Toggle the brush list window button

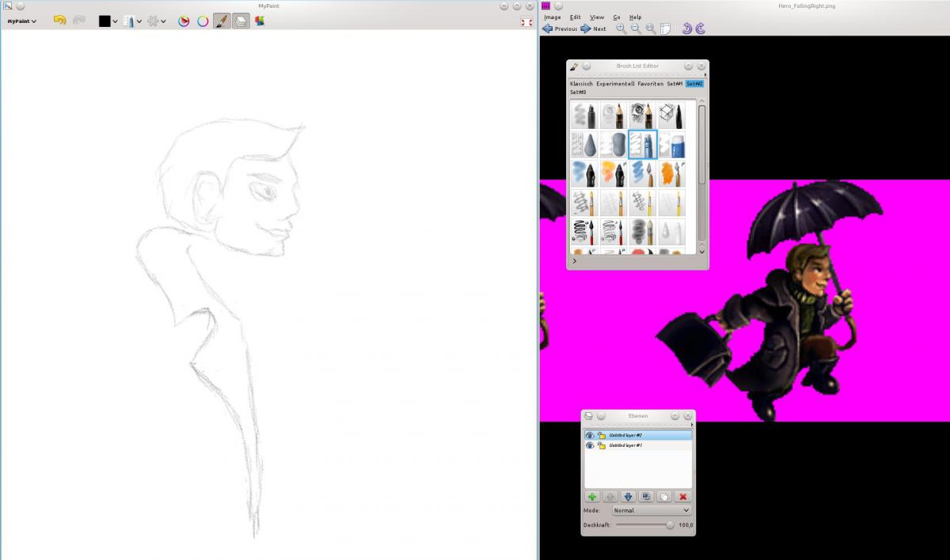[x=222, y=21]
